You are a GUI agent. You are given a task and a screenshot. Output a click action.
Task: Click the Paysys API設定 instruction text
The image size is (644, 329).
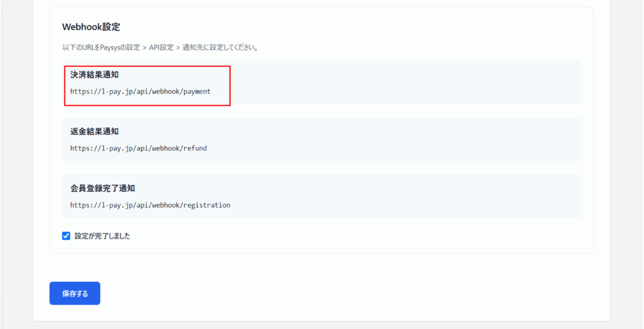click(160, 48)
